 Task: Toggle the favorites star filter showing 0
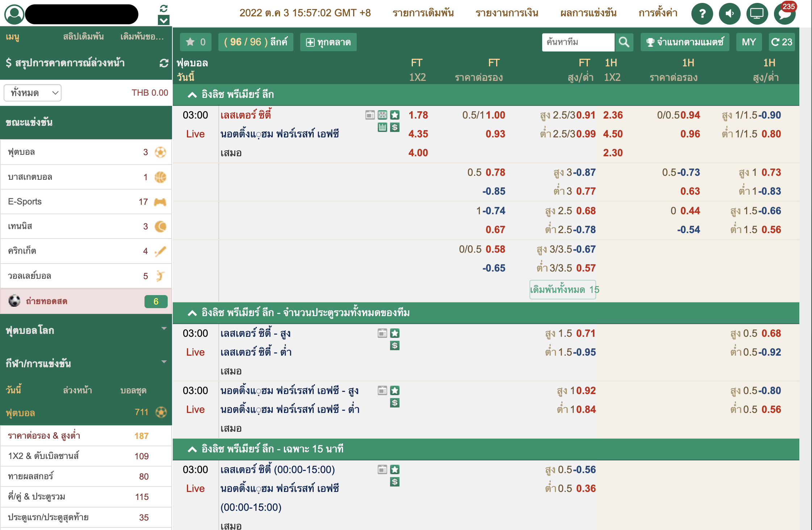tap(196, 42)
